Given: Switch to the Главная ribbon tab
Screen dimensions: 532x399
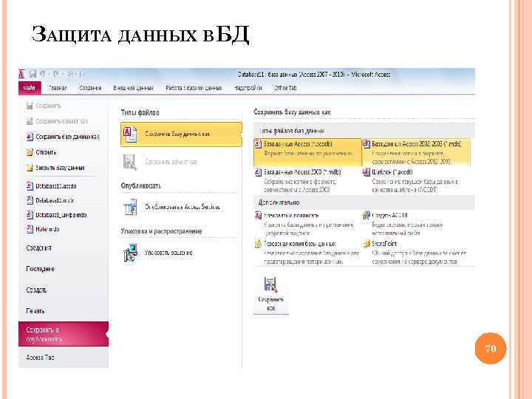Looking at the screenshot, I should (58, 88).
